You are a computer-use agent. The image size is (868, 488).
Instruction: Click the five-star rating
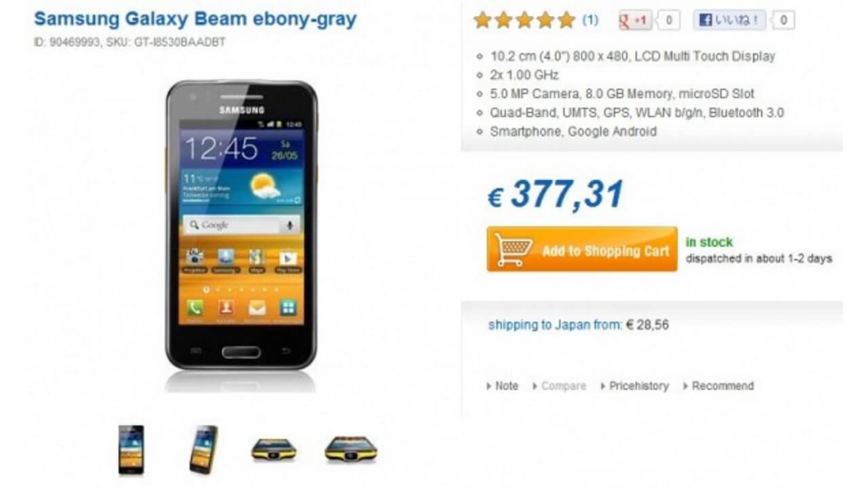point(524,20)
